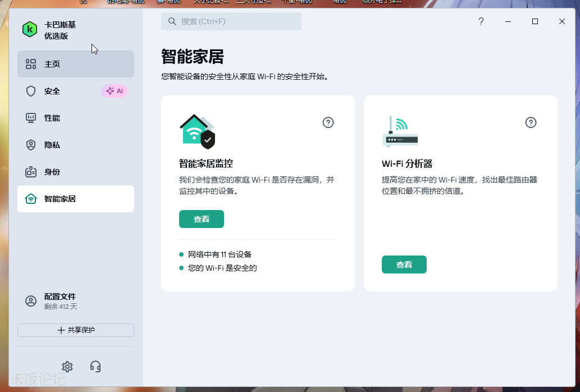The width and height of the screenshot is (580, 392).
Task: Click the 剩余 412 天 remaining days text
Action: (x=61, y=307)
